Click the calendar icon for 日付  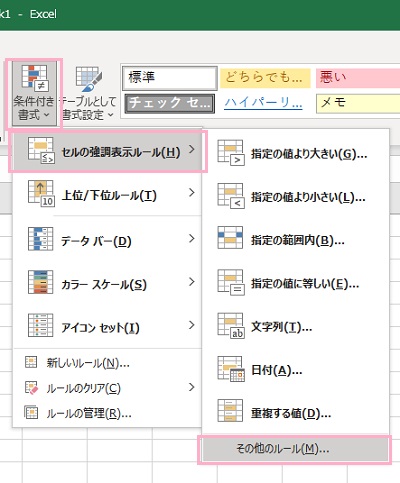(x=231, y=369)
